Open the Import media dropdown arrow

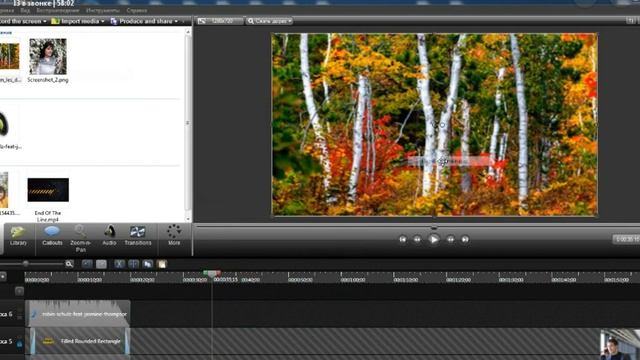[103, 21]
